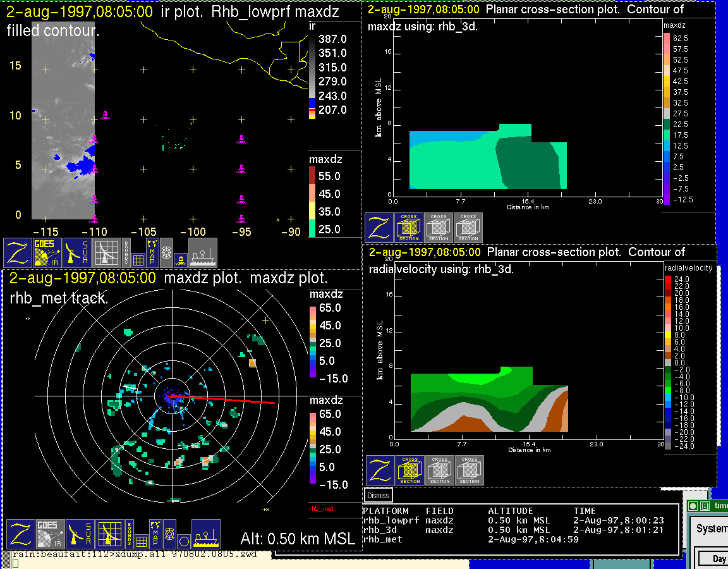Toggle the gray polar rings icon in ir plot toolbar
728x569 pixels.
pyautogui.click(x=167, y=251)
